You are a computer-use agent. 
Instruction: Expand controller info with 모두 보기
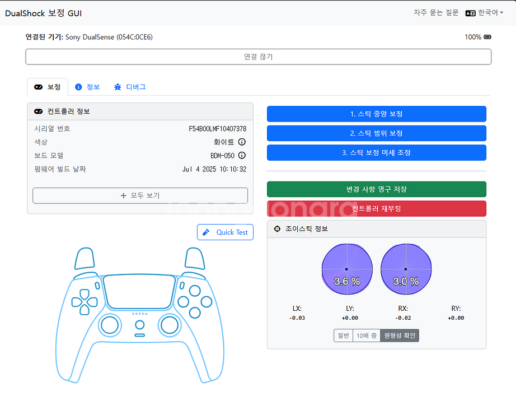pyautogui.click(x=140, y=195)
